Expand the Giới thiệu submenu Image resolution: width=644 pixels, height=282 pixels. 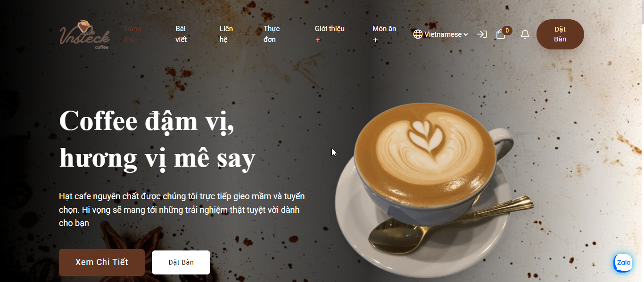pyautogui.click(x=330, y=34)
